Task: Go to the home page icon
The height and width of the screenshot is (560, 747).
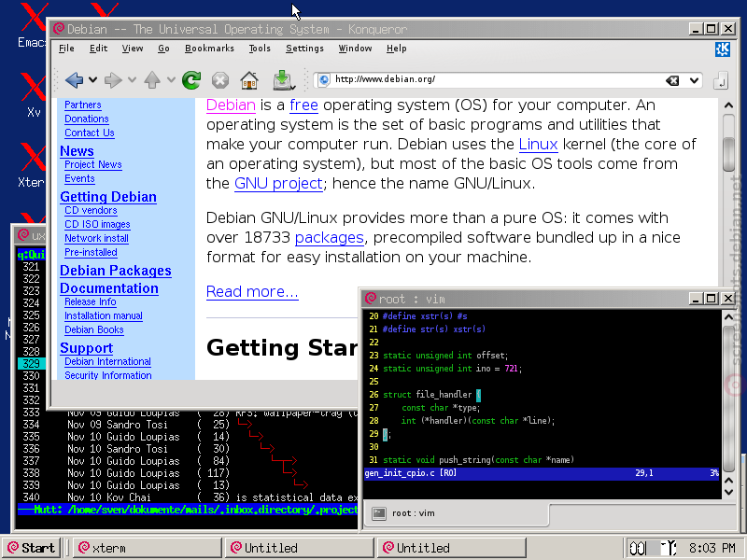Action: 249,80
